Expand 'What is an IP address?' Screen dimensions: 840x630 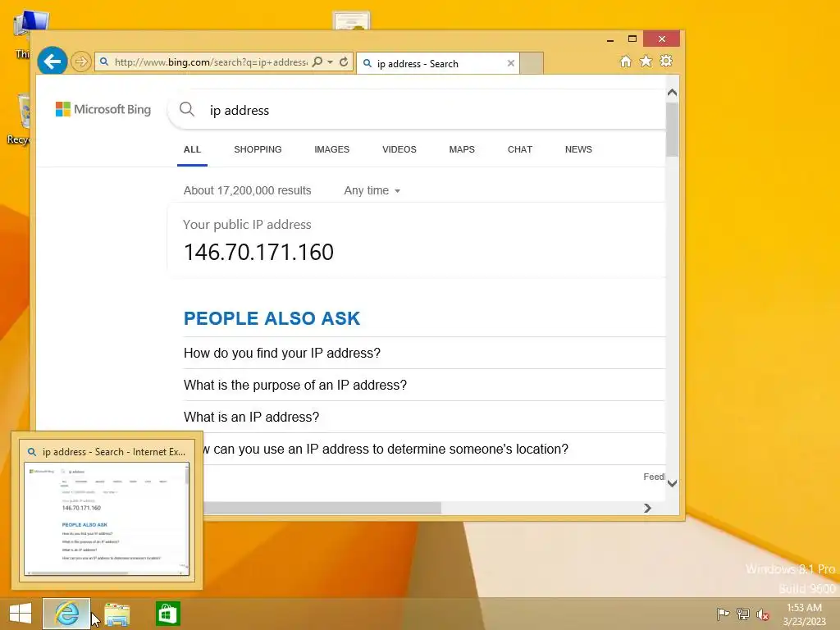coord(424,418)
